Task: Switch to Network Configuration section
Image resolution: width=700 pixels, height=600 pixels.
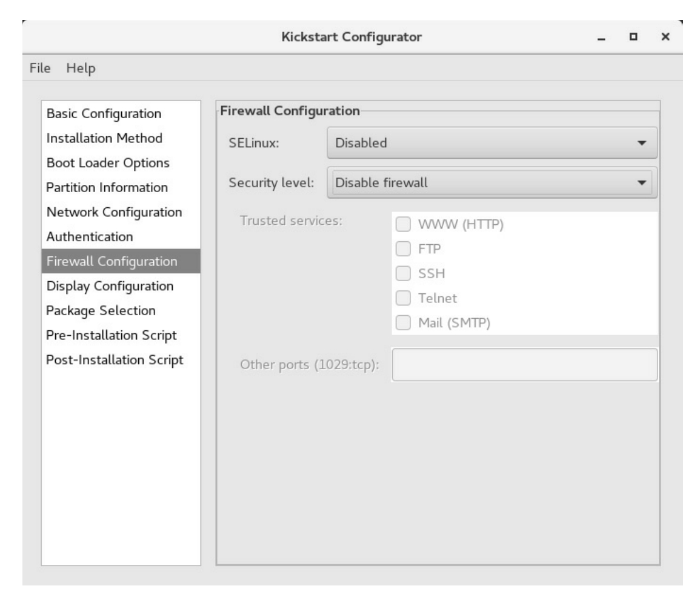Action: point(114,213)
